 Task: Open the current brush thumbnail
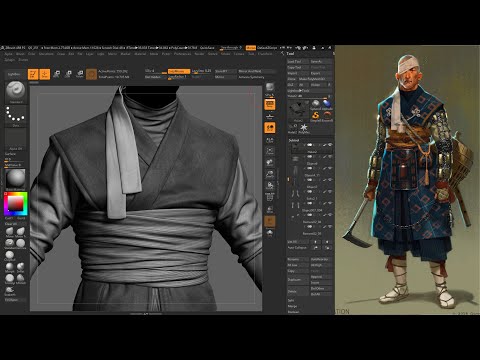(16, 92)
